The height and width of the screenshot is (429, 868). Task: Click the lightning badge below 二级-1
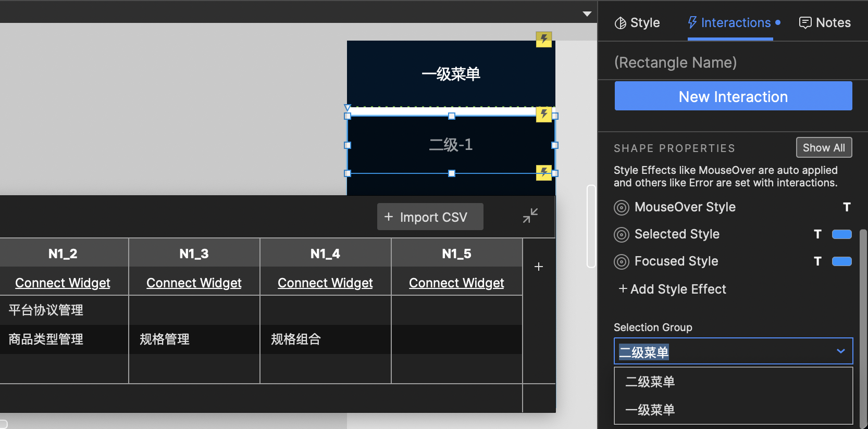(544, 173)
